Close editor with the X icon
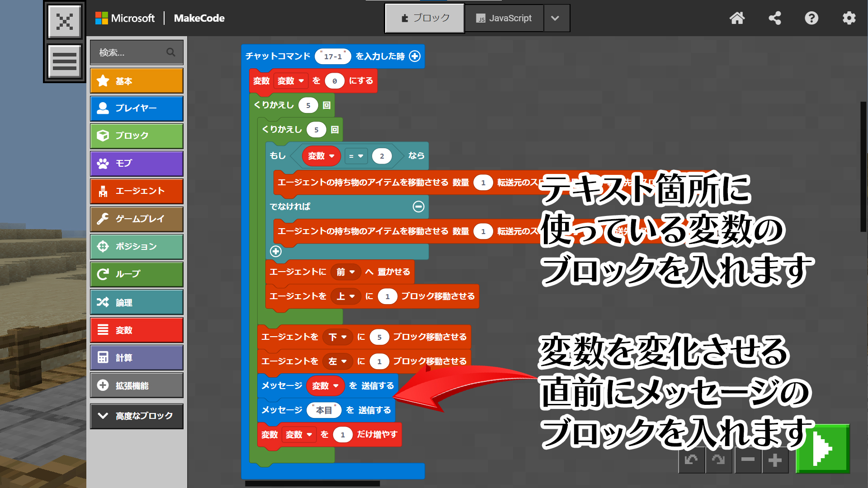868x488 pixels. [65, 21]
